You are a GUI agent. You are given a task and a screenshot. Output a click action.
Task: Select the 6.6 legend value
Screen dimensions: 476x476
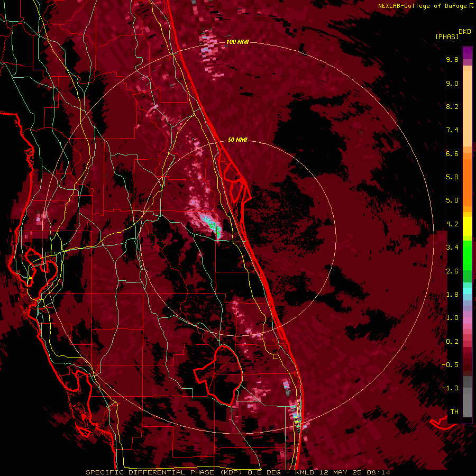(452, 153)
